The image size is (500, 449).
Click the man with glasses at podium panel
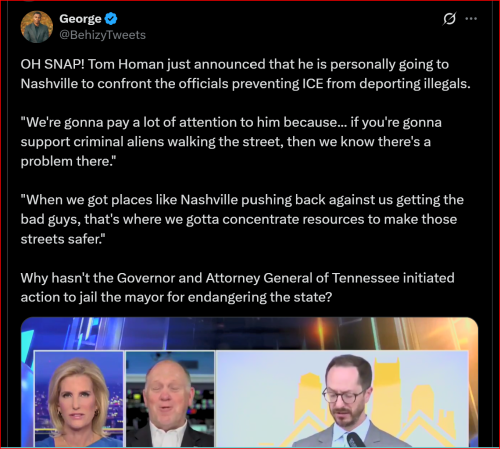pyautogui.click(x=343, y=399)
